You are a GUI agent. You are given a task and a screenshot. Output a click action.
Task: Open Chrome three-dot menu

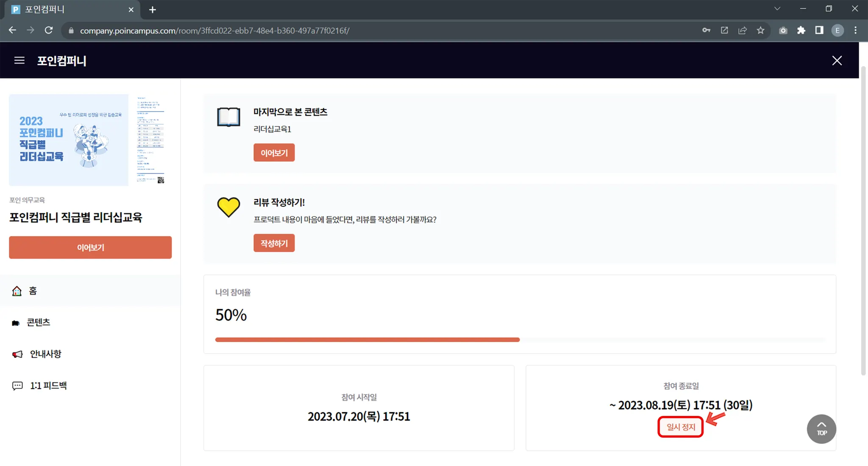tap(855, 31)
